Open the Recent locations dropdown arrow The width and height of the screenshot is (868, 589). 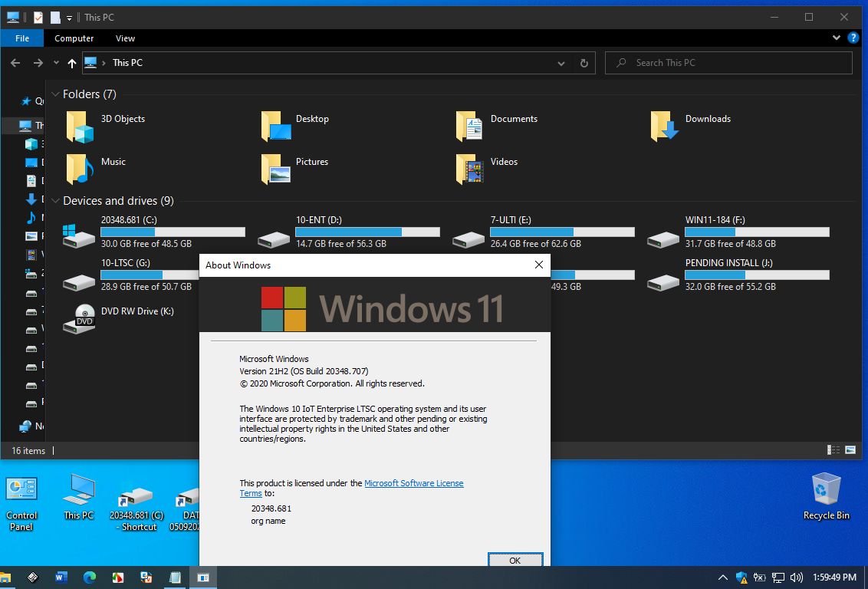point(56,63)
